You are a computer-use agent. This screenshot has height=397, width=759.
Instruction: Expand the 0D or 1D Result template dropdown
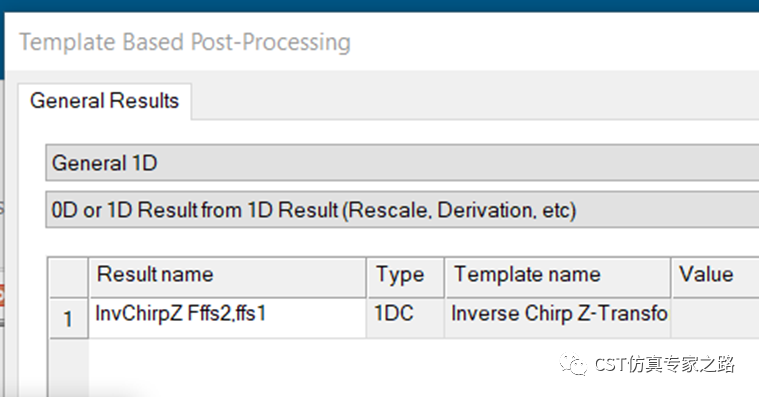coord(402,210)
